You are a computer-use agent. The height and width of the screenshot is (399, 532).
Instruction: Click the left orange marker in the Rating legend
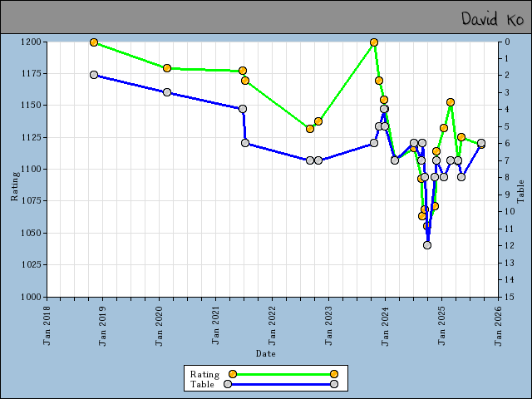tap(232, 374)
